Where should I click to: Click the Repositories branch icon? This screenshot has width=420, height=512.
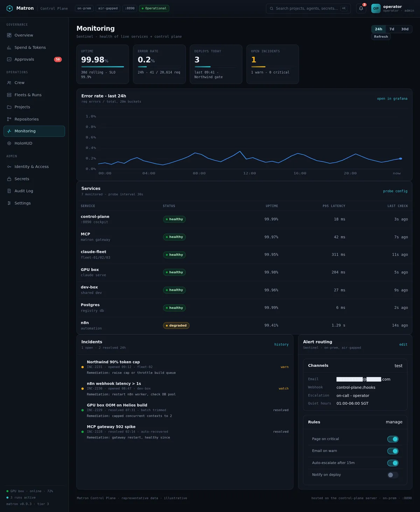(x=9, y=119)
